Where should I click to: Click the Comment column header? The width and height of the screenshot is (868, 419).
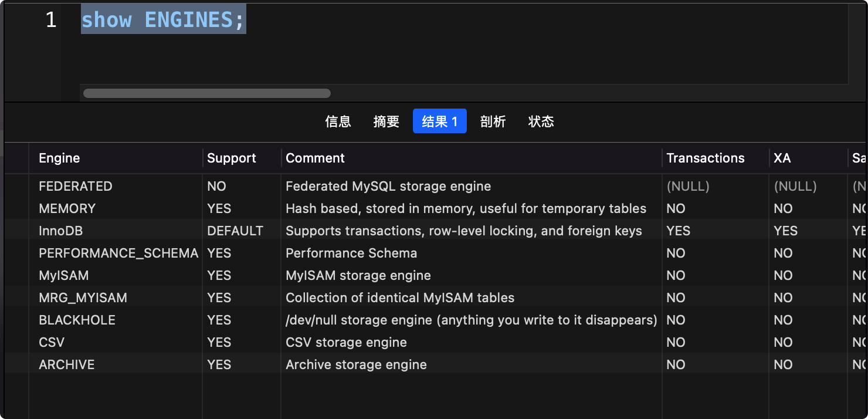click(315, 158)
